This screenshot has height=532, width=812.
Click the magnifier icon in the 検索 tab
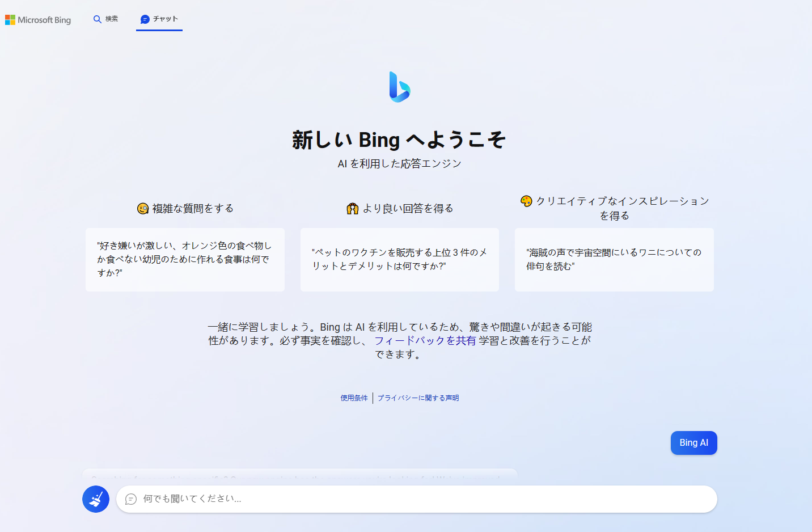click(x=98, y=19)
